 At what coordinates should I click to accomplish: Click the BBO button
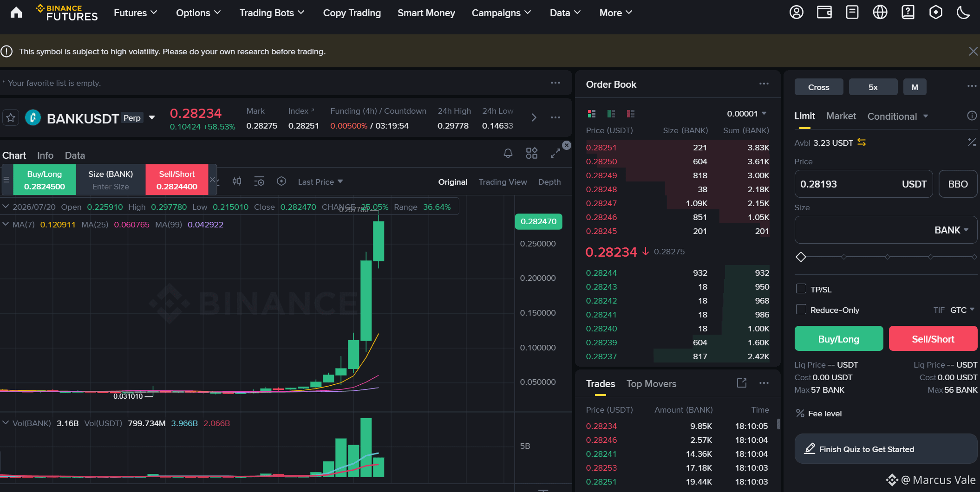tap(958, 184)
